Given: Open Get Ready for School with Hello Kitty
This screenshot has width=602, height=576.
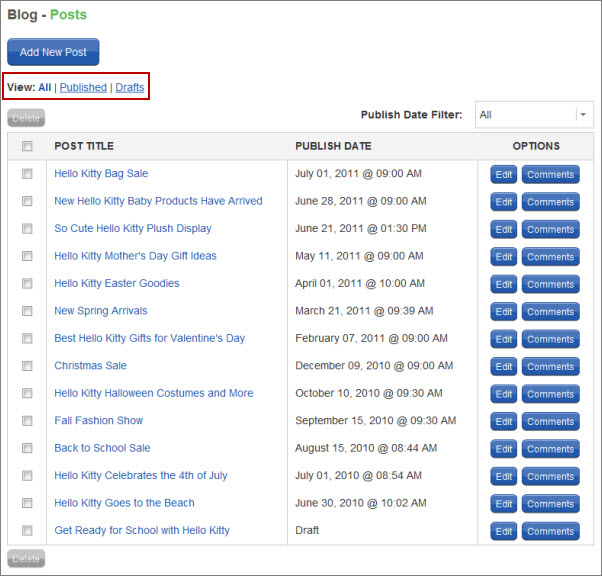Looking at the screenshot, I should (x=142, y=530).
